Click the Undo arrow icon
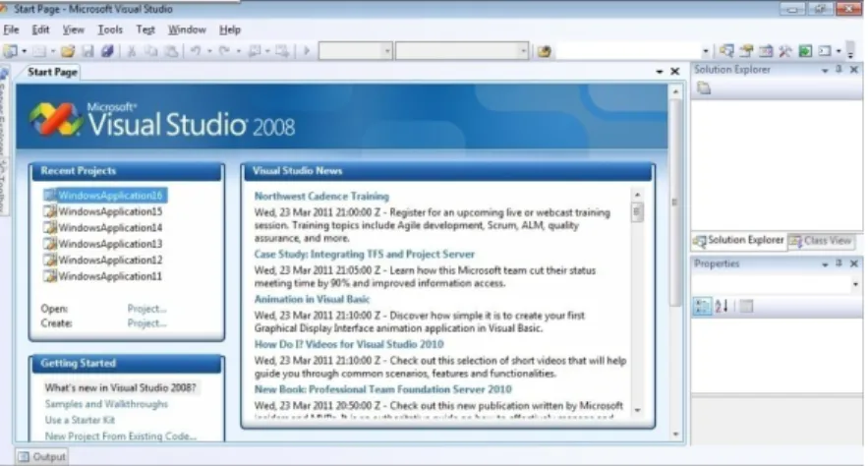Screen dimensions: 868x466 click(x=196, y=51)
